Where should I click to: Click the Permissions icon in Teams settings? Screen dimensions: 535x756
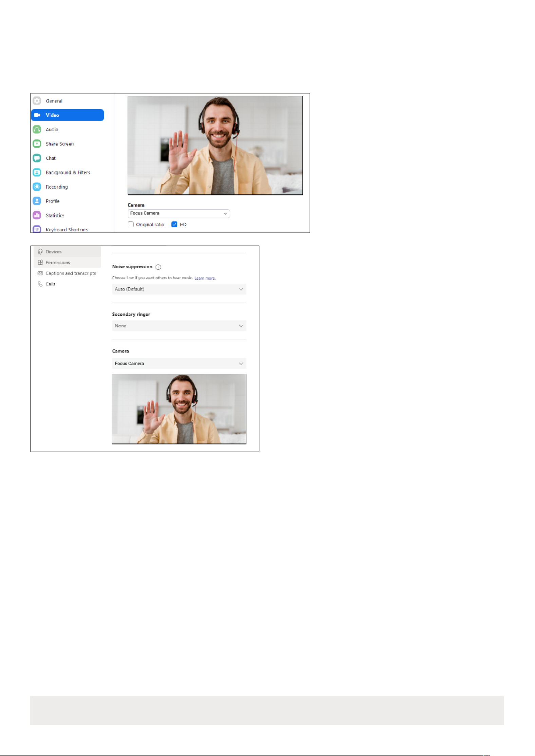point(40,262)
